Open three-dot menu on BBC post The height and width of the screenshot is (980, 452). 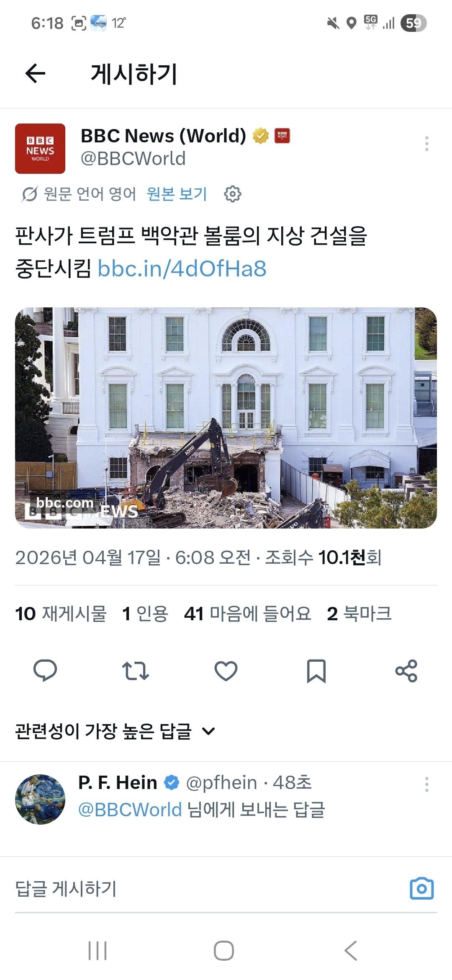426,144
